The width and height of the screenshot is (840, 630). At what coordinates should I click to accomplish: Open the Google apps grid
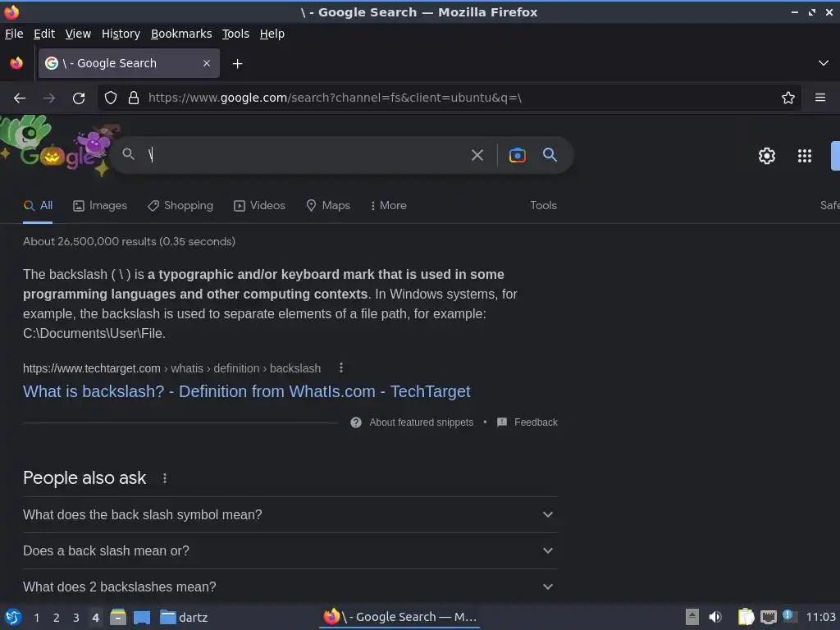(x=805, y=155)
